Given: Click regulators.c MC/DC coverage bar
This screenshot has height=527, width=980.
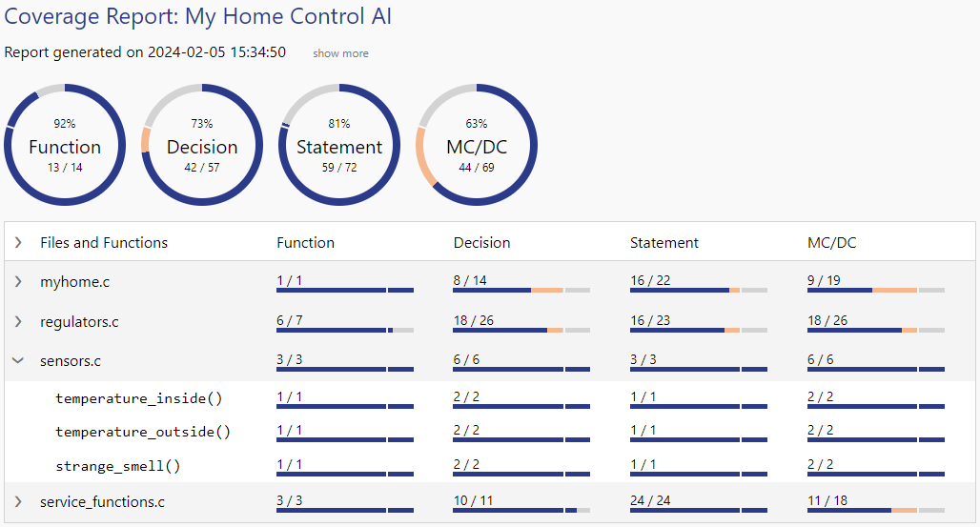Looking at the screenshot, I should (x=875, y=330).
